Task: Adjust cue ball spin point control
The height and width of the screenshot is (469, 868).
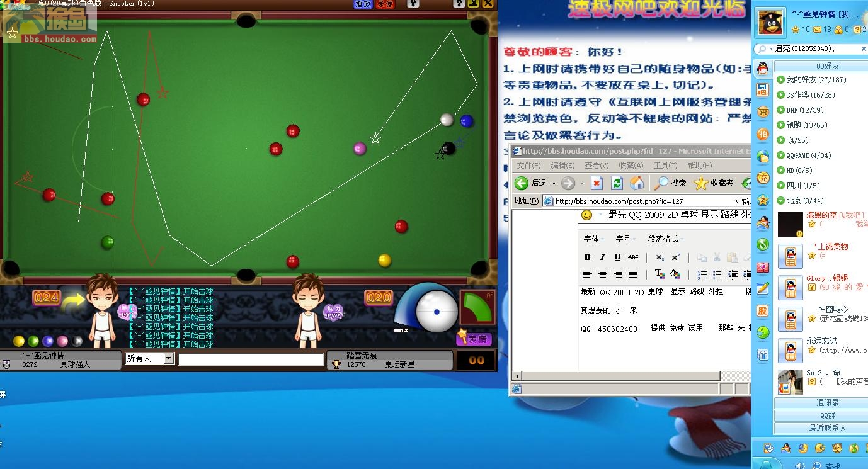Action: [x=437, y=312]
